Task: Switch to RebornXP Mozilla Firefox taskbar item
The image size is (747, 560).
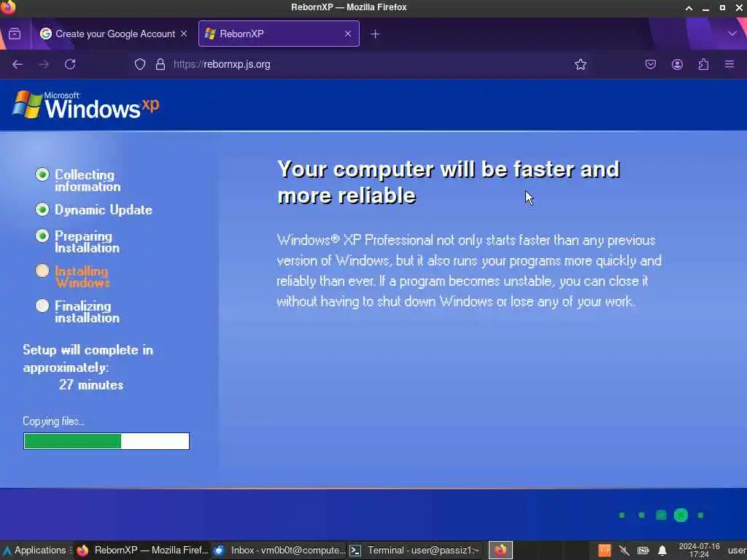Action: pos(142,551)
